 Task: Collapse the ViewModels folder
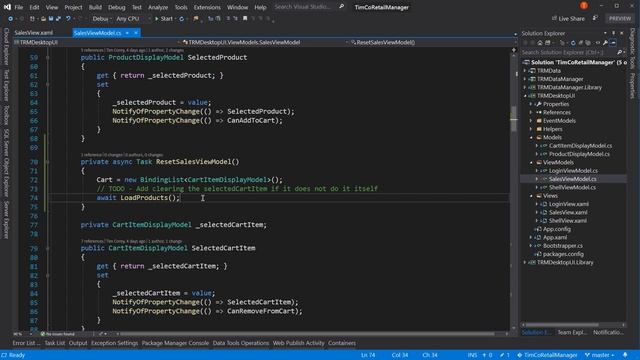[x=531, y=162]
